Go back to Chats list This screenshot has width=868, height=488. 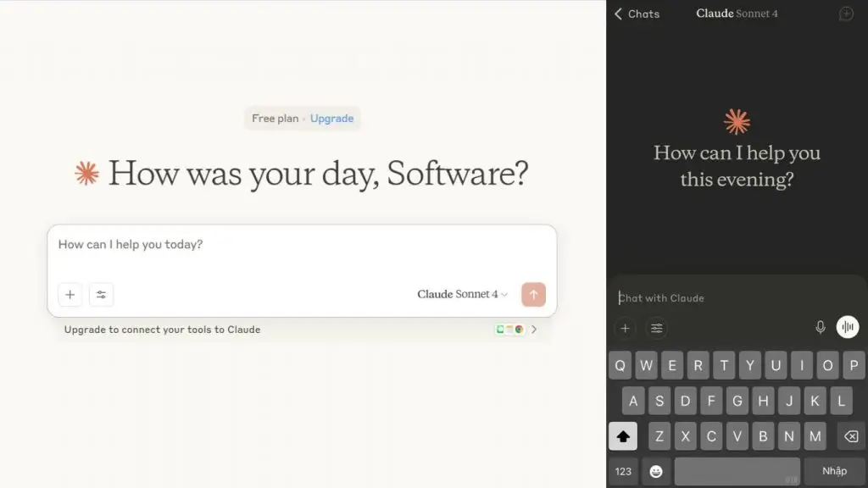tap(637, 14)
